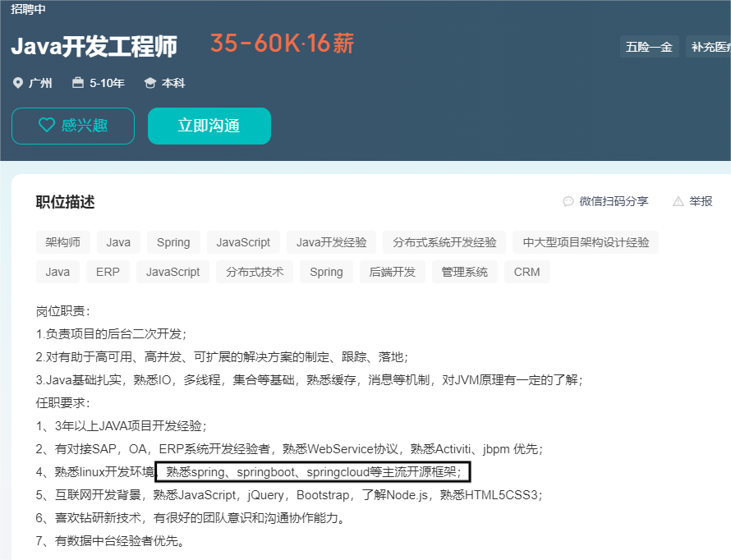The image size is (731, 560).
Task: Click the 感兴趣 heart button
Action: tap(73, 126)
